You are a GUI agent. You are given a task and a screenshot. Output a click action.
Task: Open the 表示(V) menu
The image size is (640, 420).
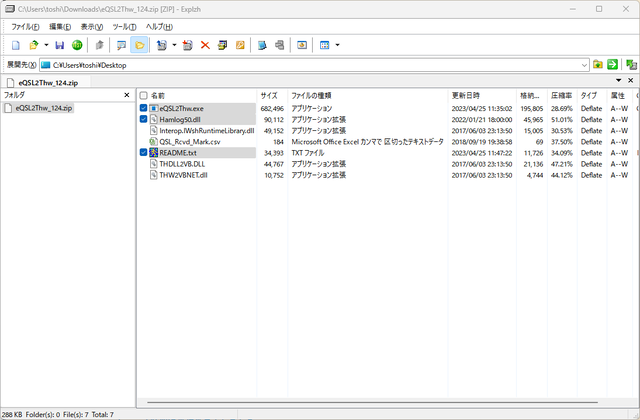tap(92, 27)
